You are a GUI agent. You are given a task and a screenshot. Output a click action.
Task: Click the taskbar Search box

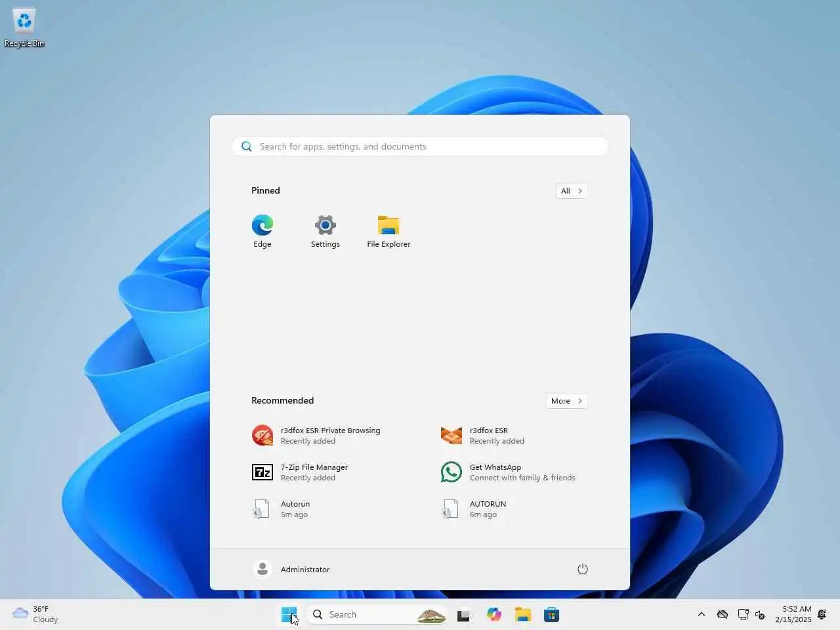(377, 615)
